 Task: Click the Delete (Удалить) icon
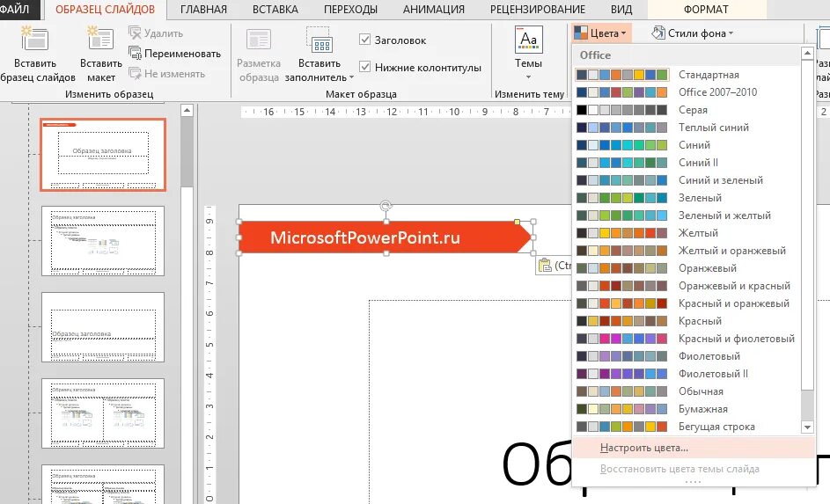tap(135, 33)
